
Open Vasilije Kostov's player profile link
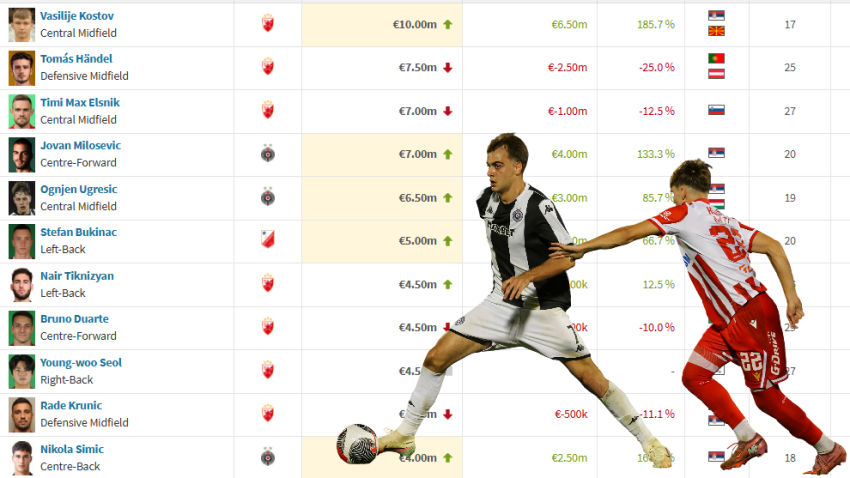(x=77, y=16)
